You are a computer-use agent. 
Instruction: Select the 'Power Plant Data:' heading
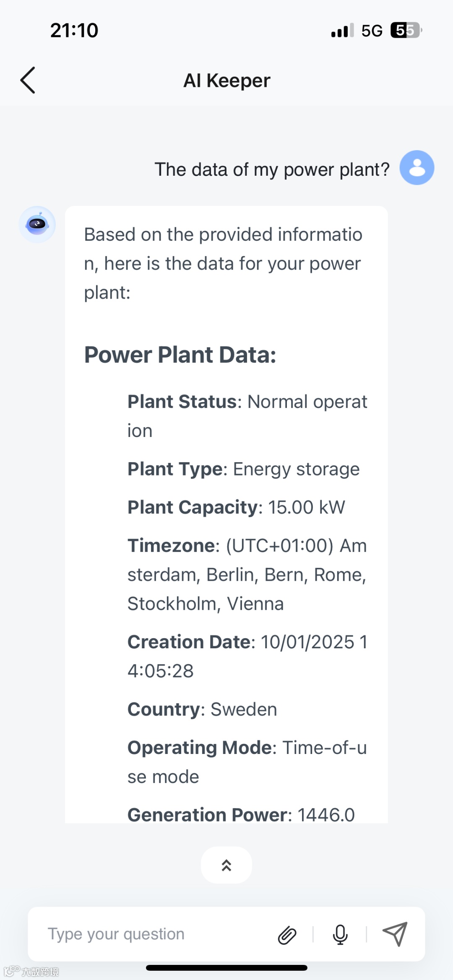pyautogui.click(x=180, y=355)
